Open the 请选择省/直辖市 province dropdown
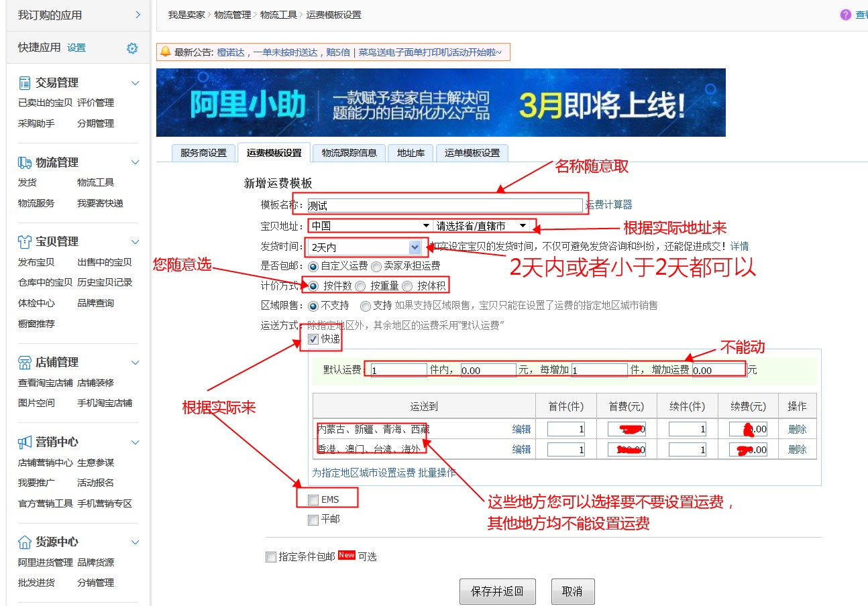The width and height of the screenshot is (868, 606). pos(482,226)
